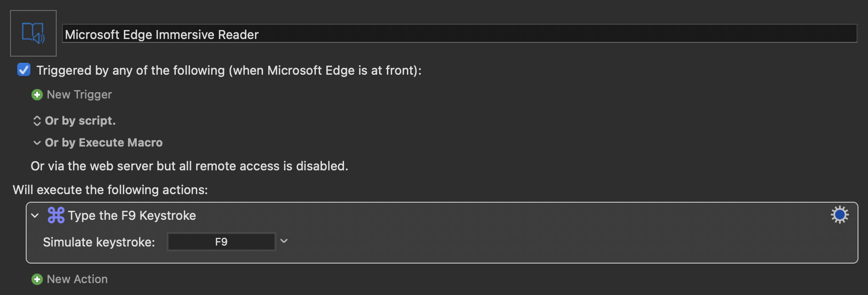Image resolution: width=868 pixels, height=295 pixels.
Task: Disable the macro's triggers checkbox
Action: coord(24,70)
